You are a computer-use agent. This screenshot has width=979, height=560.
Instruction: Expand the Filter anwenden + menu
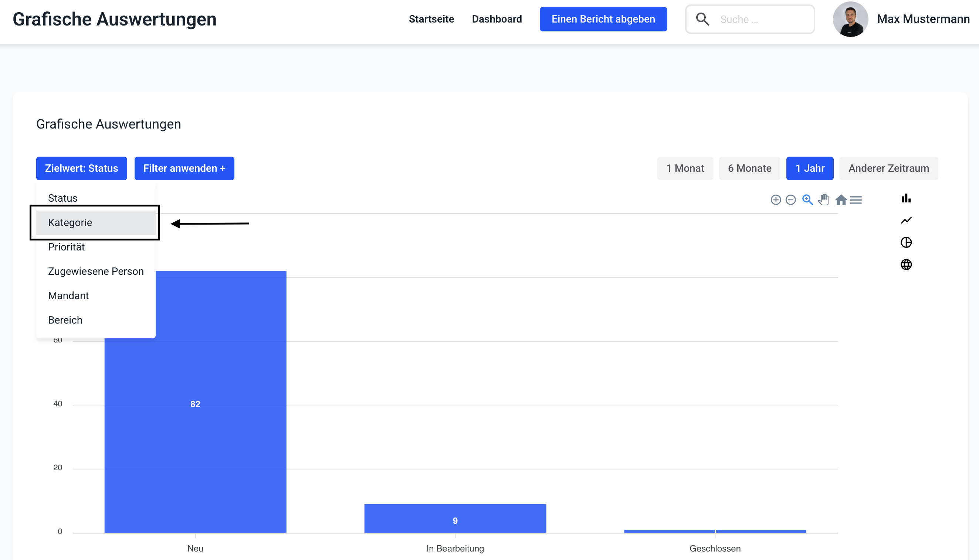[184, 168]
